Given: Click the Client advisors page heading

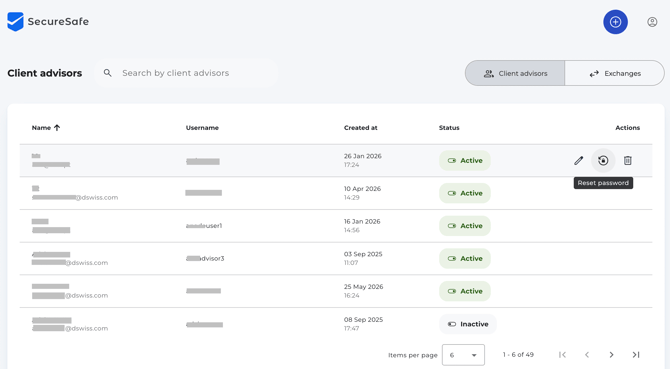Looking at the screenshot, I should point(44,73).
